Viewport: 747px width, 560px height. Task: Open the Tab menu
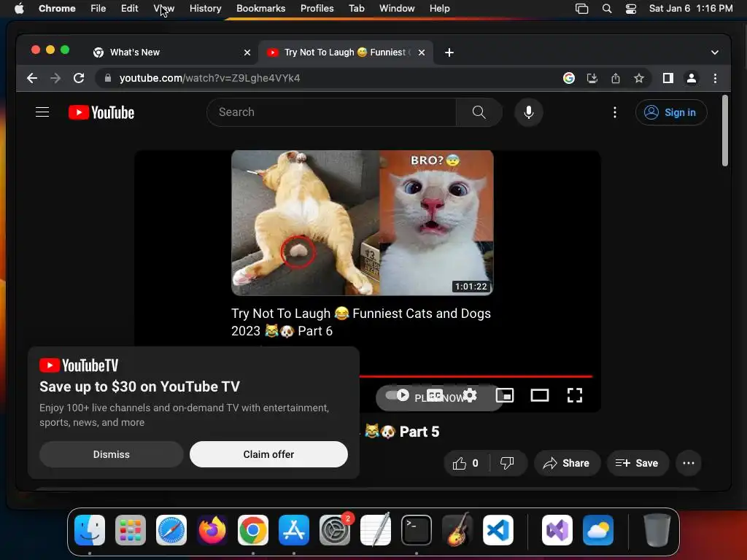[356, 9]
